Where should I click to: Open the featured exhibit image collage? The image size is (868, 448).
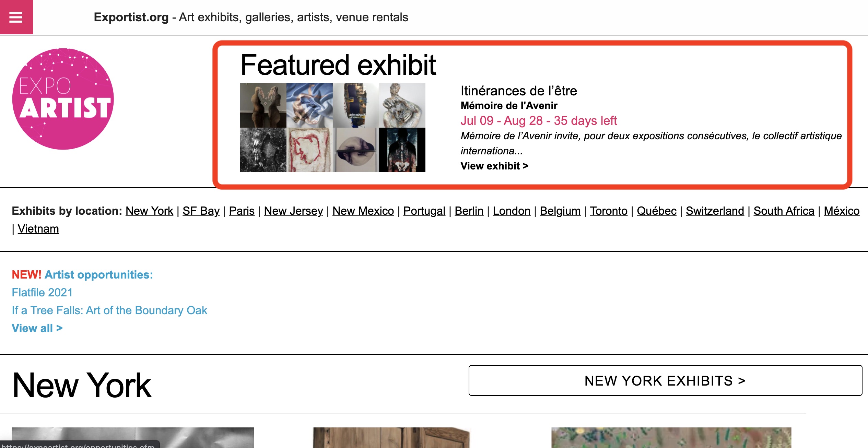point(332,128)
